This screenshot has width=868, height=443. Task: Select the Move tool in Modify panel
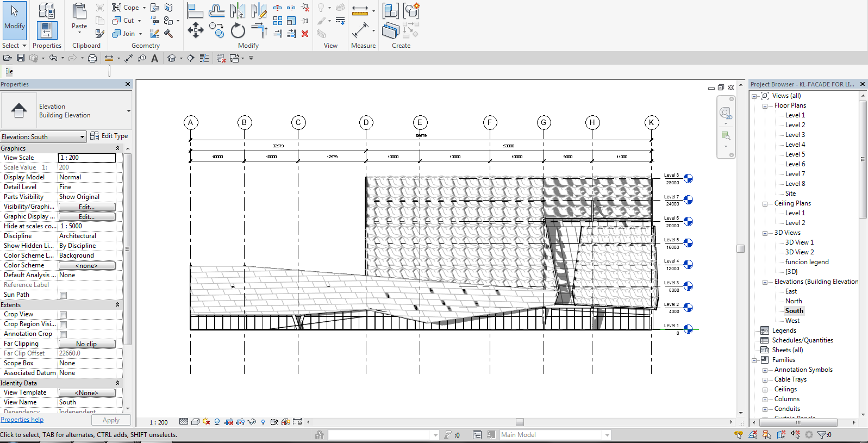click(195, 29)
